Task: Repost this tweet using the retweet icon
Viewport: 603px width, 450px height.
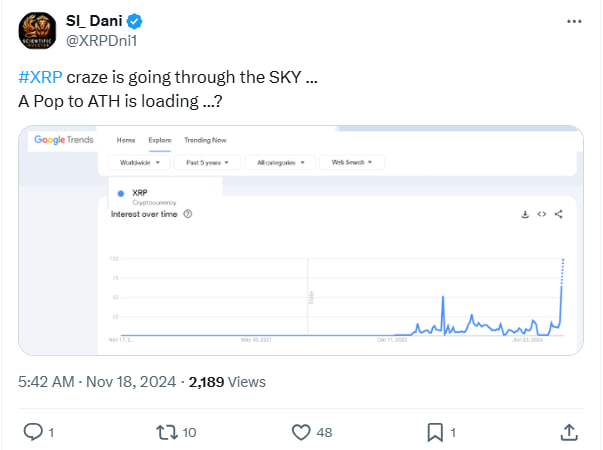Action: (167, 432)
